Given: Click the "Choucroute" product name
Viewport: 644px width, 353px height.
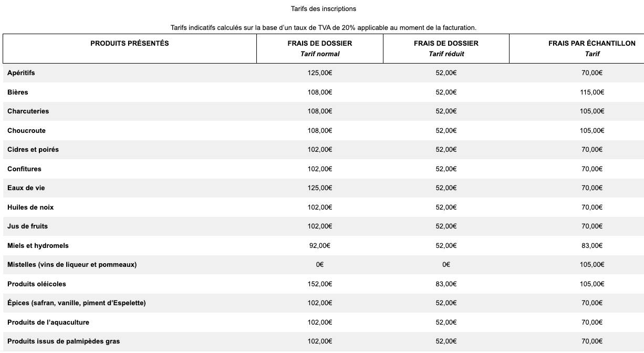Looking at the screenshot, I should point(26,131).
